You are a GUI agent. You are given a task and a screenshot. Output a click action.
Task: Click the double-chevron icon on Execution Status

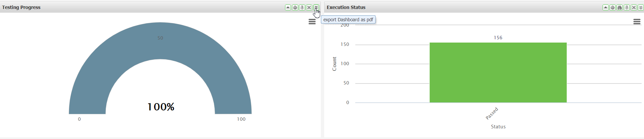pyautogui.click(x=641, y=7)
